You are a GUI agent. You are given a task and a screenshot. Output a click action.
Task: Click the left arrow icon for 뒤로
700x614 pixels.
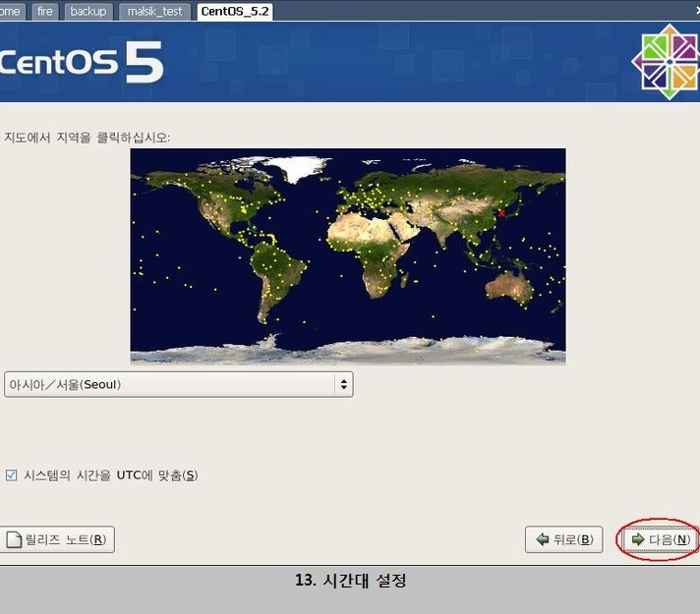[542, 539]
